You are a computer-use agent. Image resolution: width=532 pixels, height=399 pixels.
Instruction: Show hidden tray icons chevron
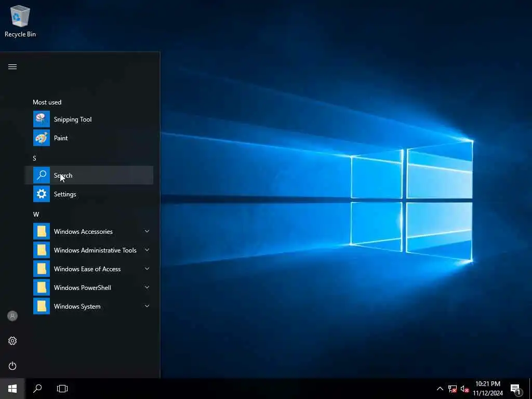point(440,389)
